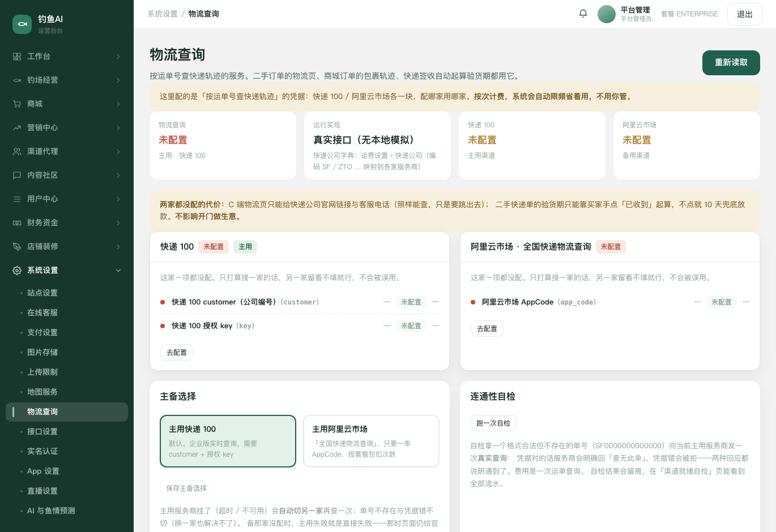Click the 商城 shopping cart icon
The width and height of the screenshot is (776, 532).
(x=17, y=104)
